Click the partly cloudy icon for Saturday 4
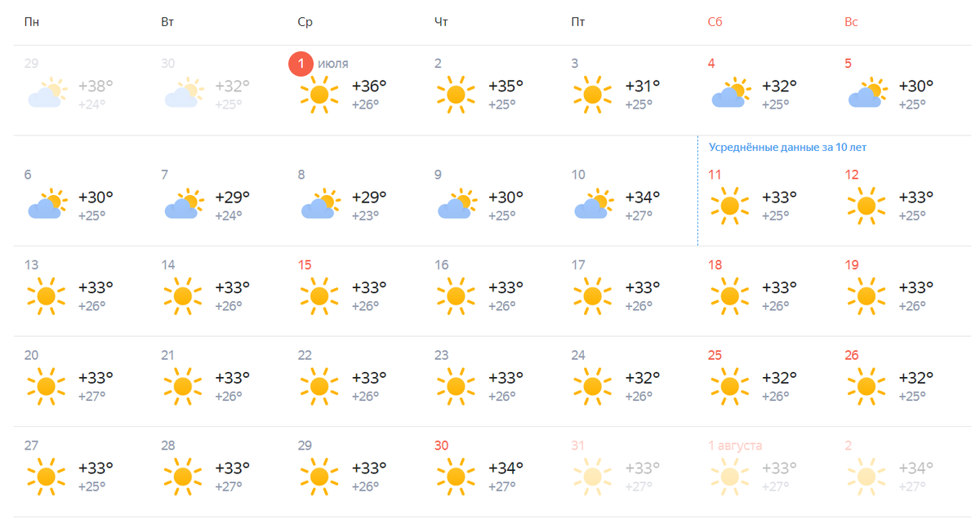Image resolution: width=980 pixels, height=528 pixels. click(x=730, y=95)
